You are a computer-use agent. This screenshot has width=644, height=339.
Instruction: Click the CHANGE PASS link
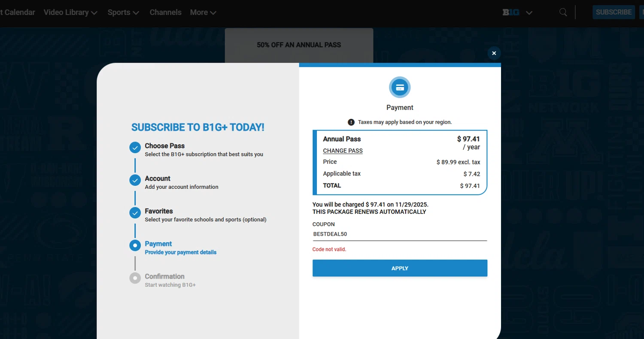click(343, 151)
